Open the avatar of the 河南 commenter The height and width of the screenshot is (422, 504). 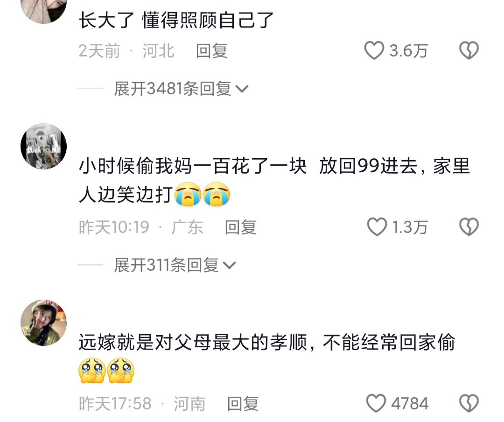[43, 323]
